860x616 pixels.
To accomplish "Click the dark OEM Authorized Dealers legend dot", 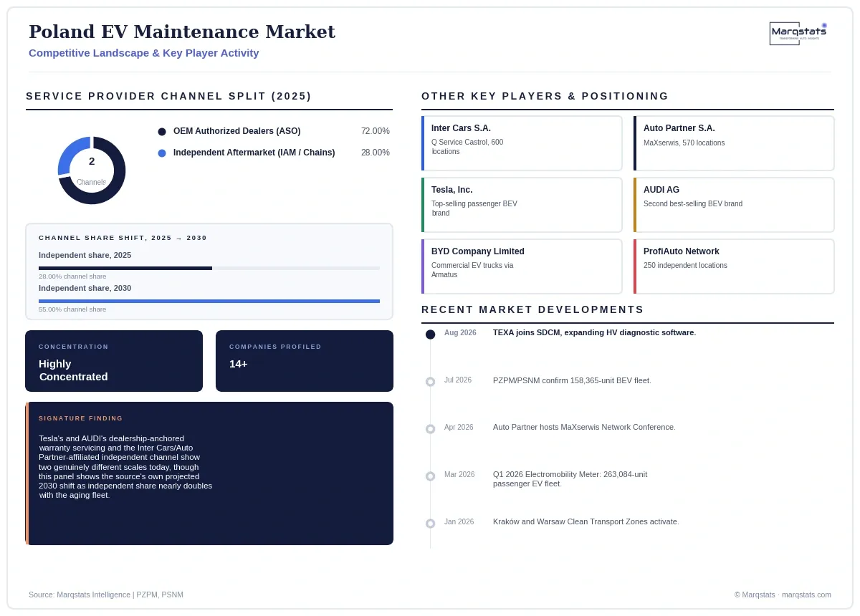I will pyautogui.click(x=162, y=132).
